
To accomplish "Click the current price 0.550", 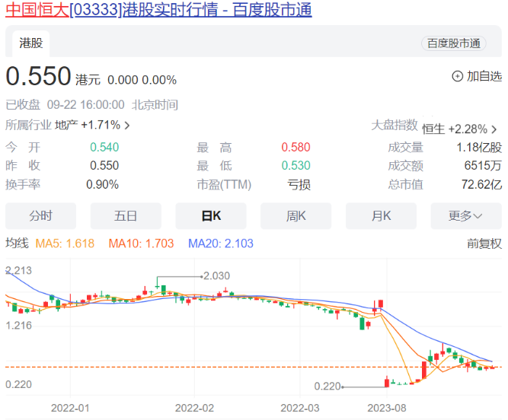I will pyautogui.click(x=38, y=76).
